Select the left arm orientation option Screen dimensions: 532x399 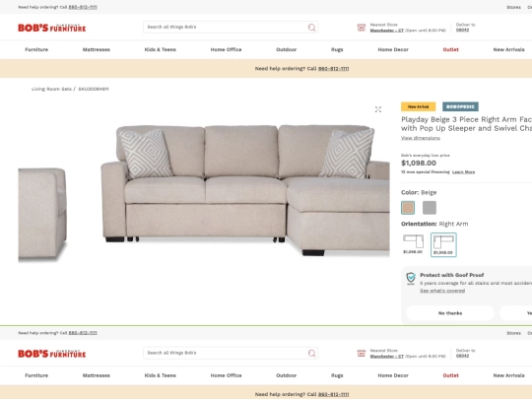(413, 244)
